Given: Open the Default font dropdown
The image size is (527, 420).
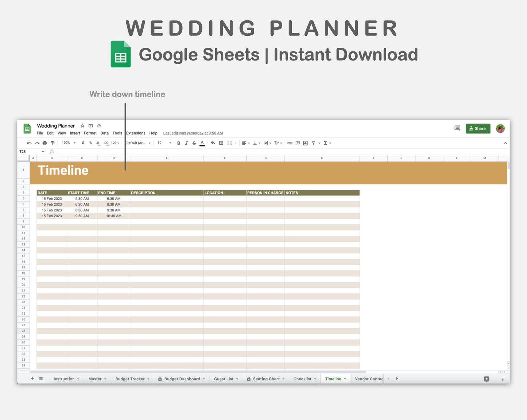Looking at the screenshot, I should (x=138, y=143).
